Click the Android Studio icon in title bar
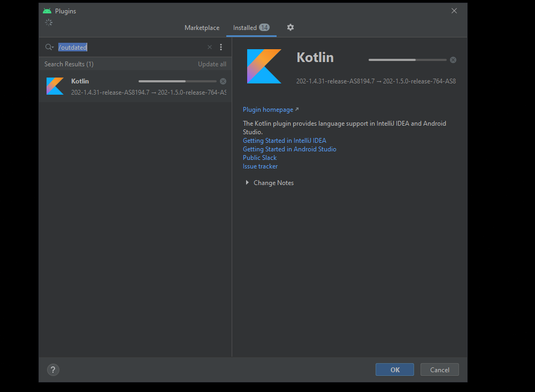This screenshot has height=392, width=535. [x=47, y=11]
